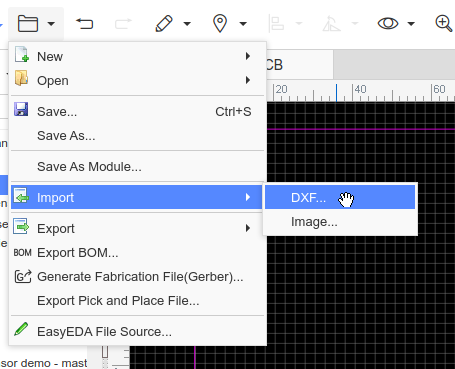
Task: Click the greyed Redo arrow icon
Action: coord(123,24)
